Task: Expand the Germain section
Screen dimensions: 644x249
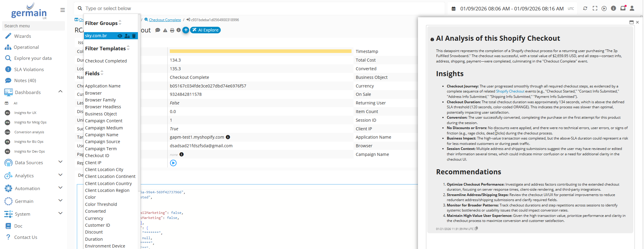Action: 60,201
